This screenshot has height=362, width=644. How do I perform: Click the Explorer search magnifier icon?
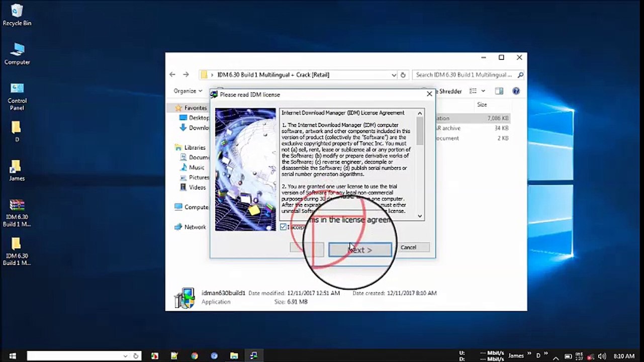pyautogui.click(x=520, y=75)
